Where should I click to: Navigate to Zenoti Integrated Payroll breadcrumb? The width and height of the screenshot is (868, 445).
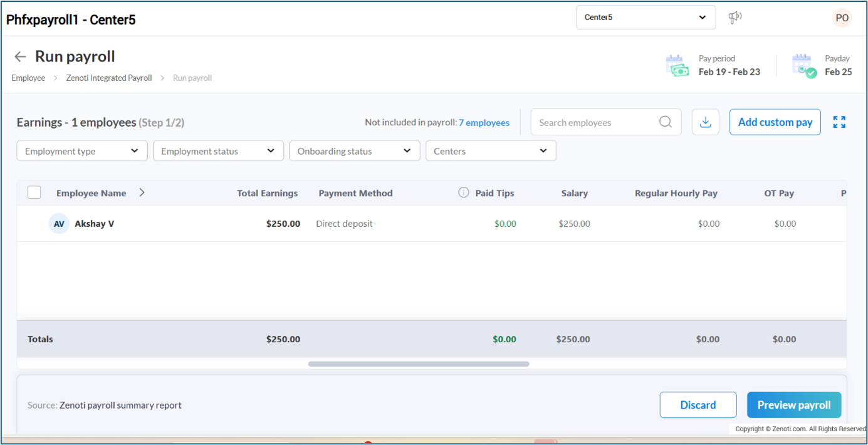pos(109,78)
